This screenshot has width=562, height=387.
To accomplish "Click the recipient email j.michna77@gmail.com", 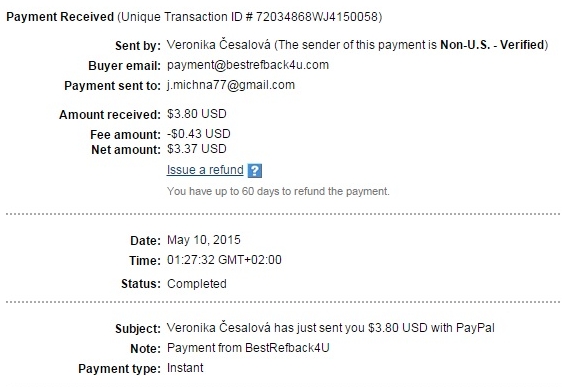I will [x=231, y=85].
